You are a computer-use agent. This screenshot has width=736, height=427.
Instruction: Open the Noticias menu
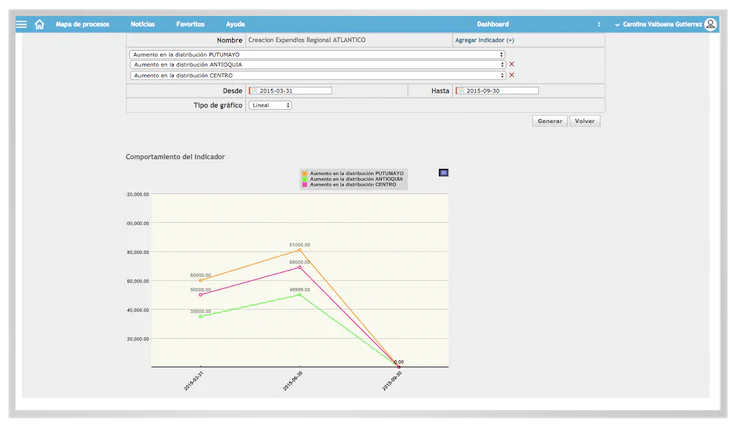(143, 24)
